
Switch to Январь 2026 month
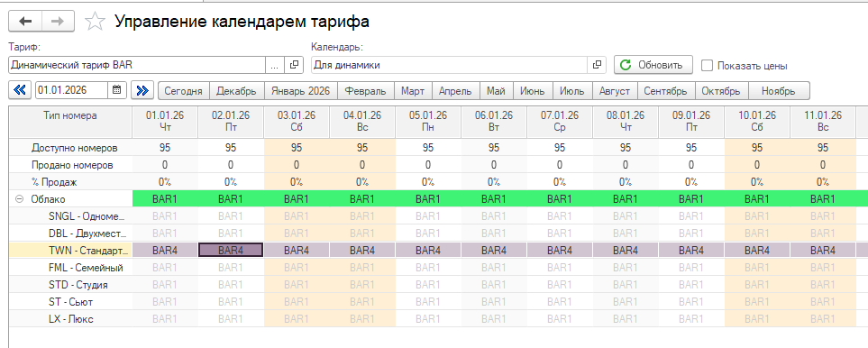[x=300, y=91]
